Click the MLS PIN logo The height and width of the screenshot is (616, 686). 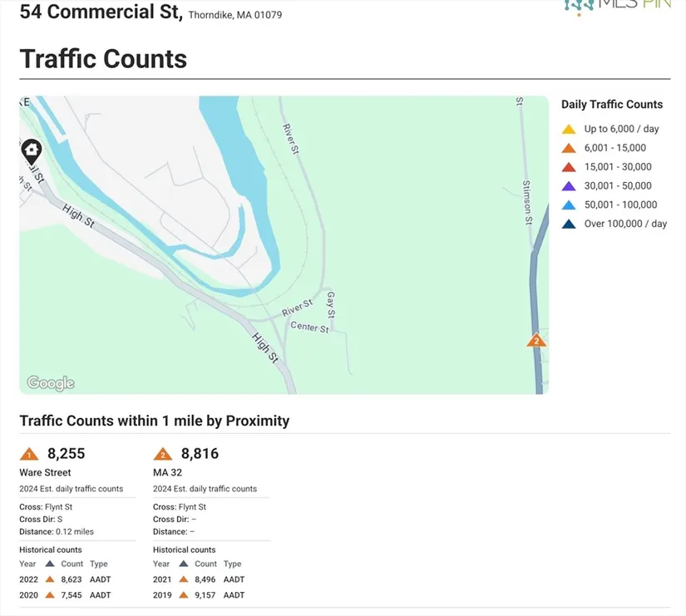click(618, 7)
